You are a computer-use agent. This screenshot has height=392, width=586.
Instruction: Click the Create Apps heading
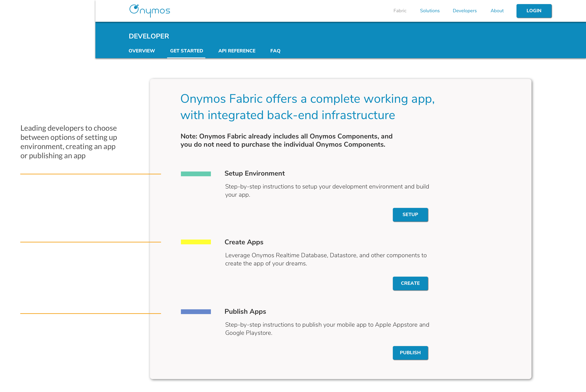click(244, 242)
